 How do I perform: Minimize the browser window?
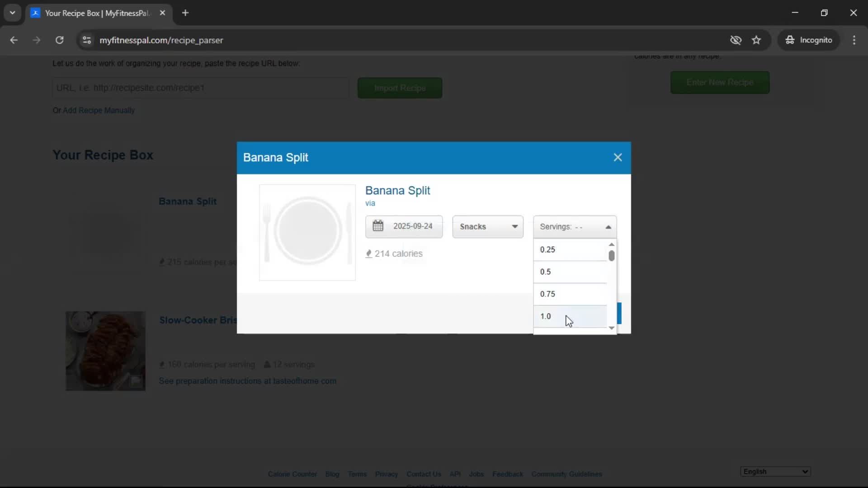(x=795, y=13)
